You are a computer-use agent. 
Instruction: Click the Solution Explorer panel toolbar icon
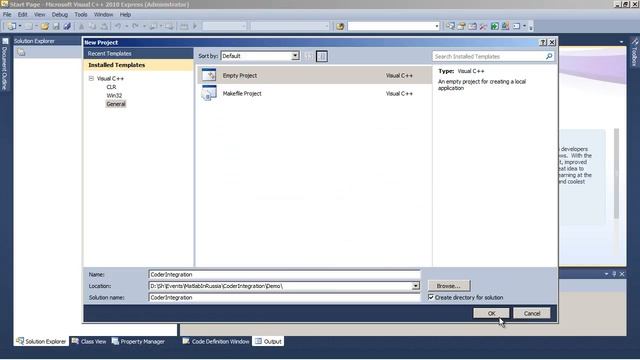point(21,52)
